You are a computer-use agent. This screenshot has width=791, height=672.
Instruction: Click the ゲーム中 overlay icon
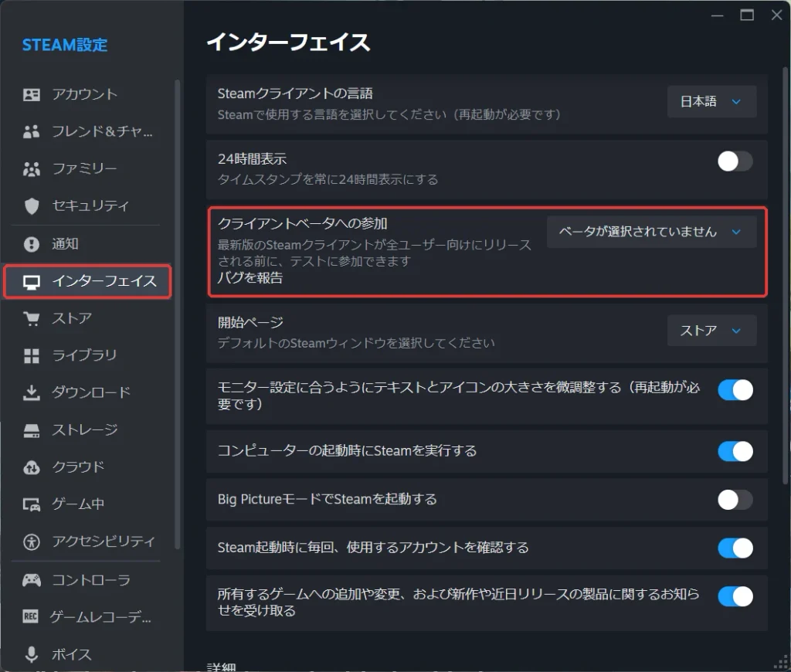pos(31,504)
